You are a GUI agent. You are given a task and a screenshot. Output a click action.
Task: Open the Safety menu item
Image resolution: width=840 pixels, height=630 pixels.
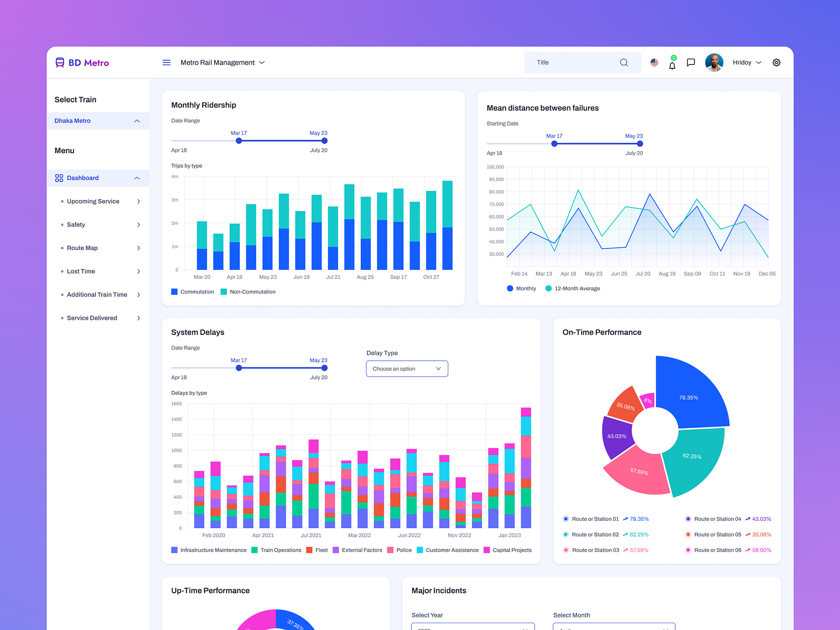pyautogui.click(x=76, y=225)
